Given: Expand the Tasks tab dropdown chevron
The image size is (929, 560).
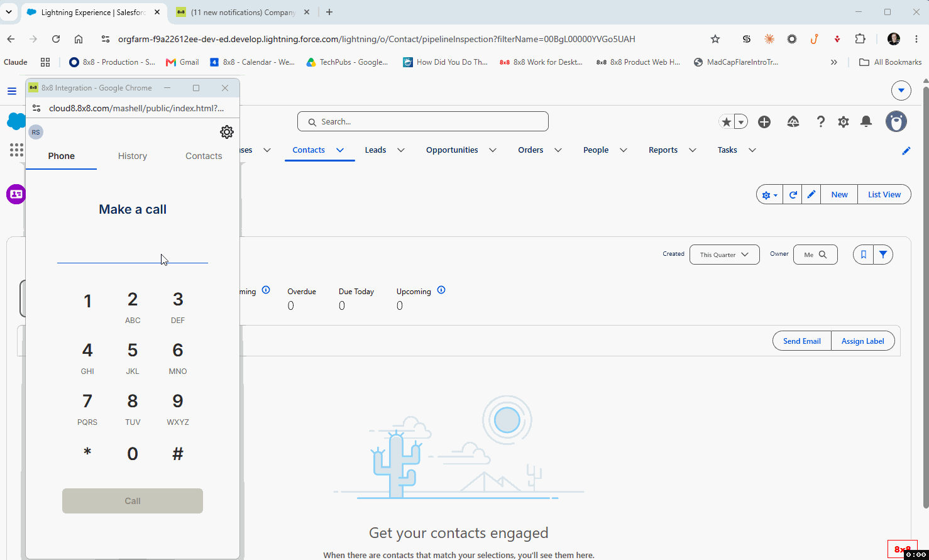Looking at the screenshot, I should click(x=752, y=150).
